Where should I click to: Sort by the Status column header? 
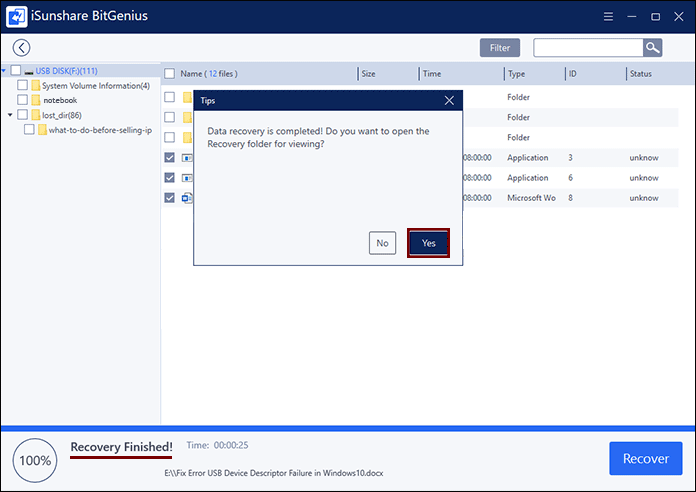tap(641, 74)
